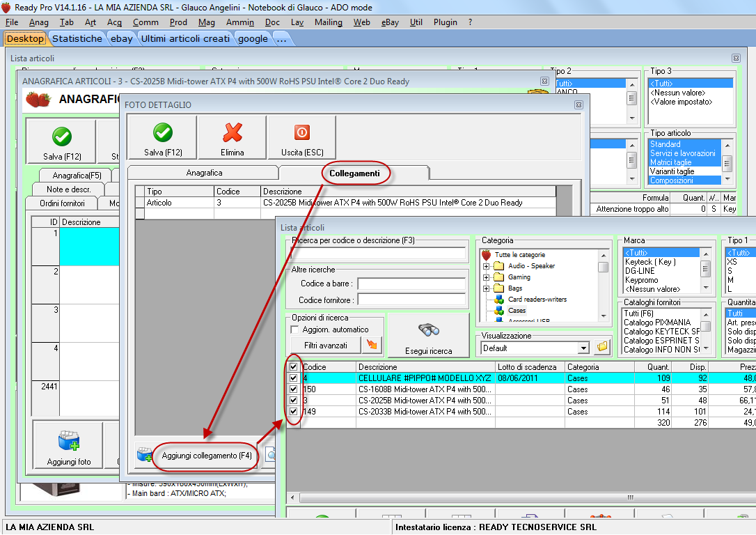Click the Descrizione column header in results
This screenshot has width=756, height=535.
point(426,366)
